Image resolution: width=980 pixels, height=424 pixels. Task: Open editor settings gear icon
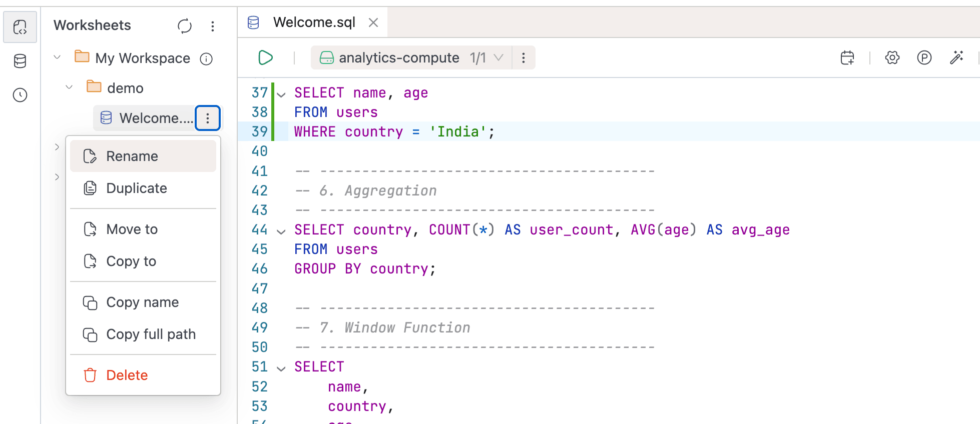(892, 58)
